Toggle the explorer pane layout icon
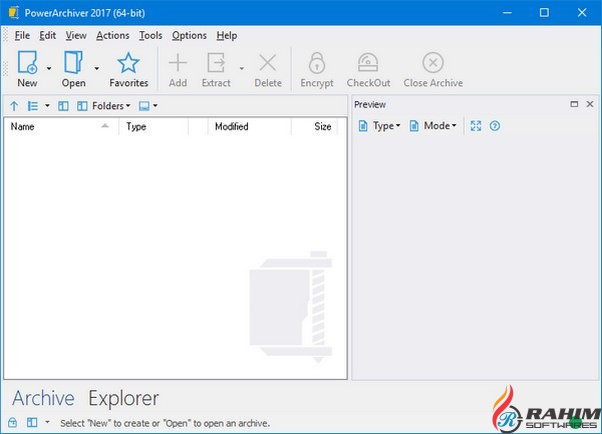 (63, 106)
